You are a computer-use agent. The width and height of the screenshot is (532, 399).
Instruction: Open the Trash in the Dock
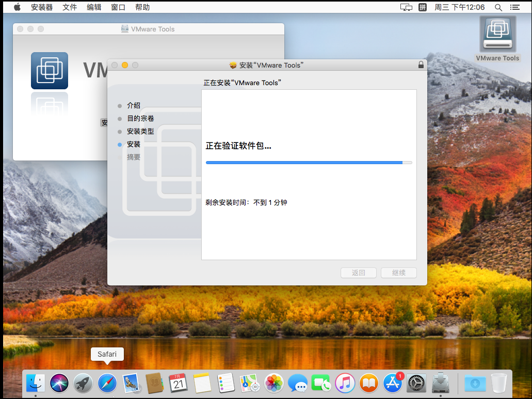(x=499, y=383)
